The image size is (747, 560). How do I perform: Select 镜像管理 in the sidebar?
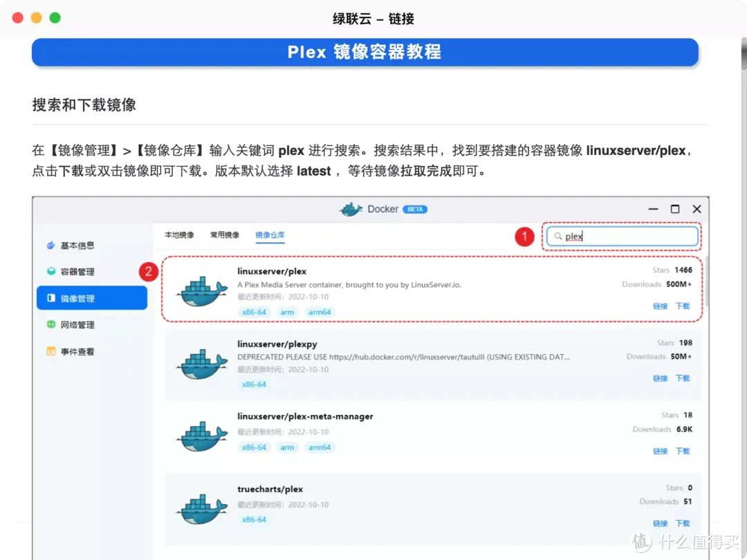click(x=91, y=298)
